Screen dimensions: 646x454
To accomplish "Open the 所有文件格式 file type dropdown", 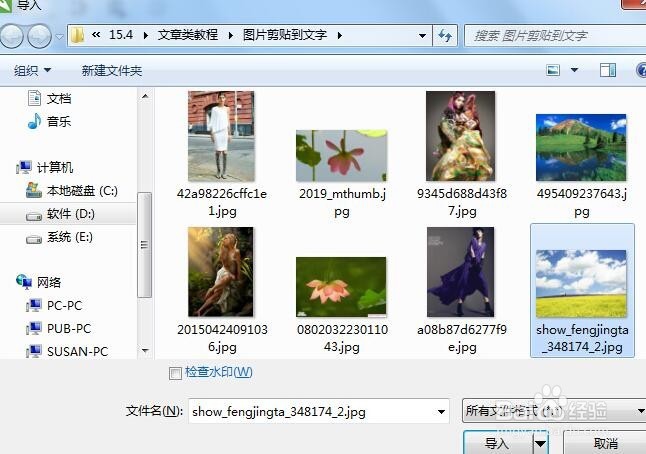I will click(554, 410).
